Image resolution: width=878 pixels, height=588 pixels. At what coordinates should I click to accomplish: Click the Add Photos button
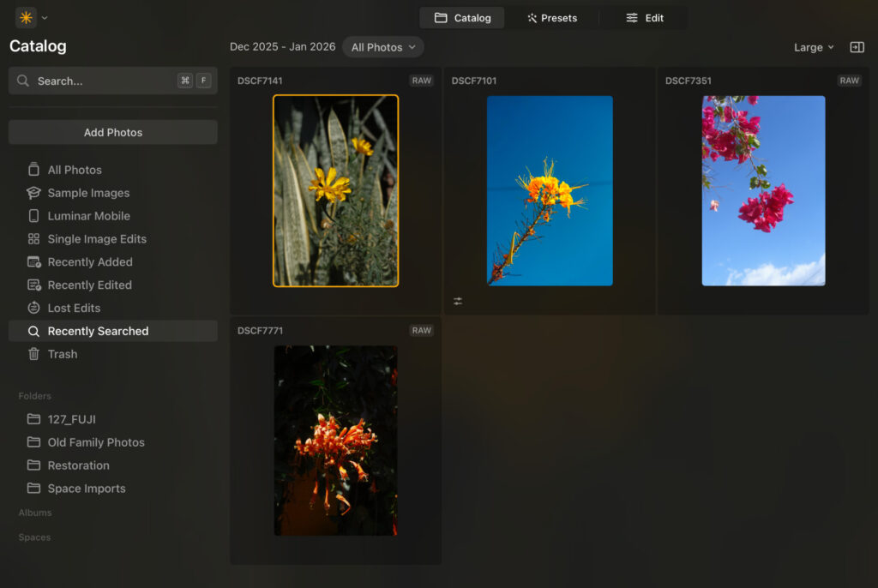112,132
